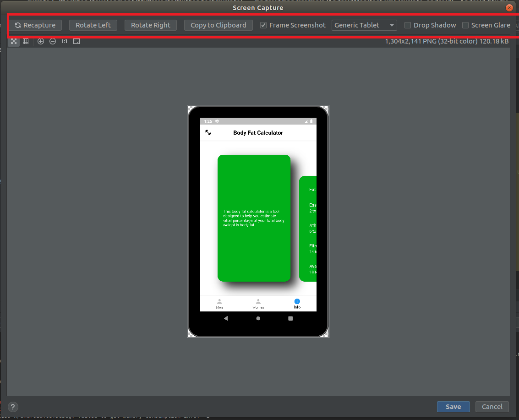Image resolution: width=519 pixels, height=420 pixels.
Task: Show the grid overlay on the screenshot
Action: [26, 41]
